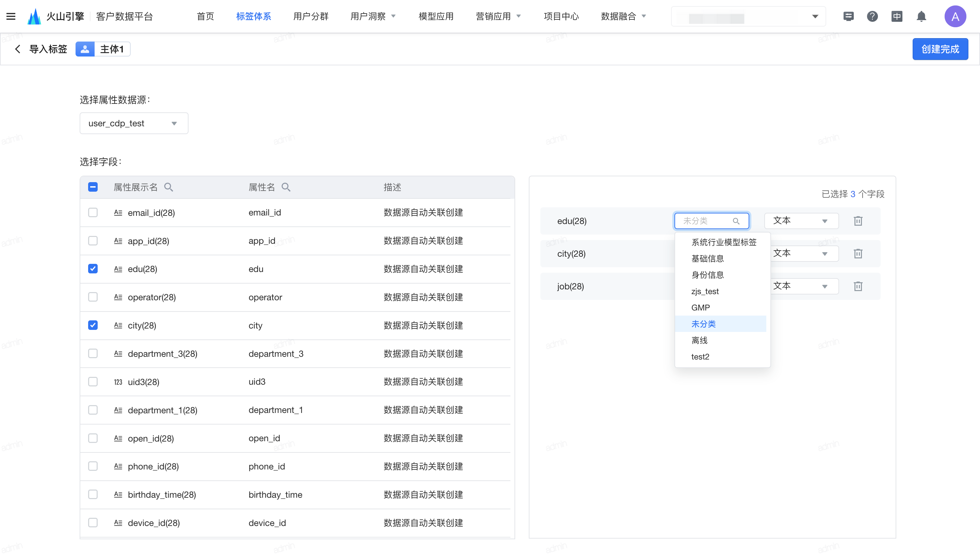Click the 主体1 subject label
980x559 pixels.
(112, 49)
